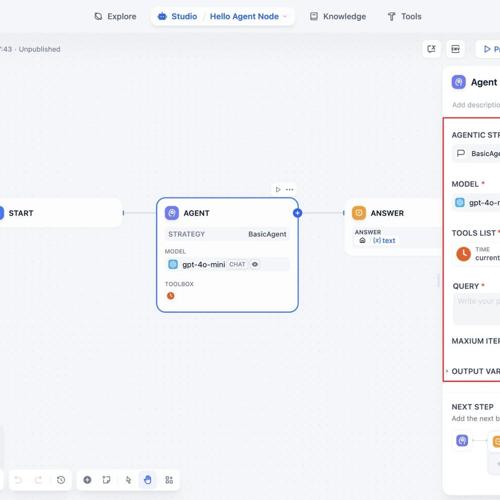Expand the OUTPUT VARIABLES section

[x=473, y=371]
